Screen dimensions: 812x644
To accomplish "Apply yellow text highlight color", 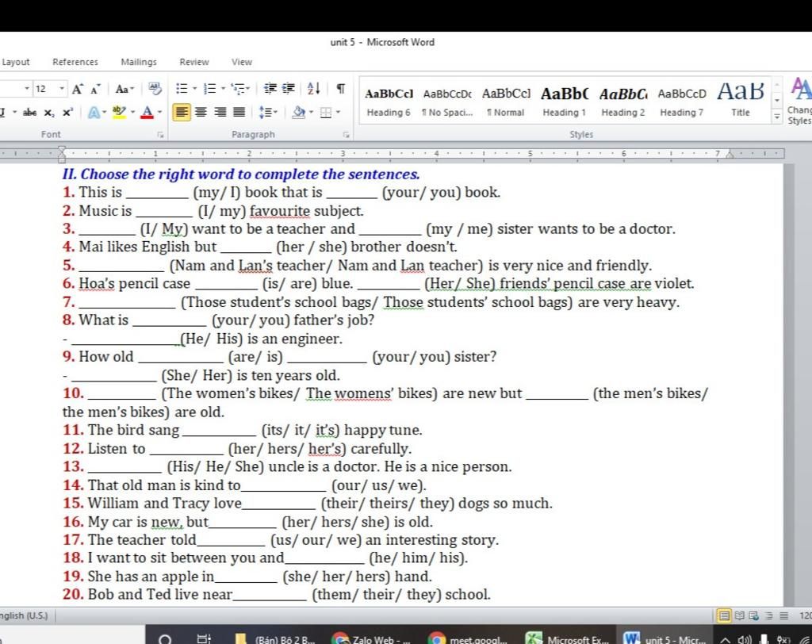I will (119, 112).
